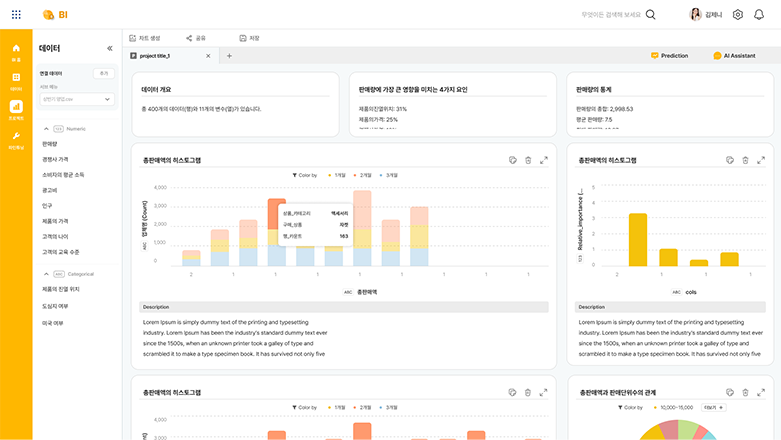Select the 판매량 variable
The width and height of the screenshot is (781, 440).
[50, 144]
